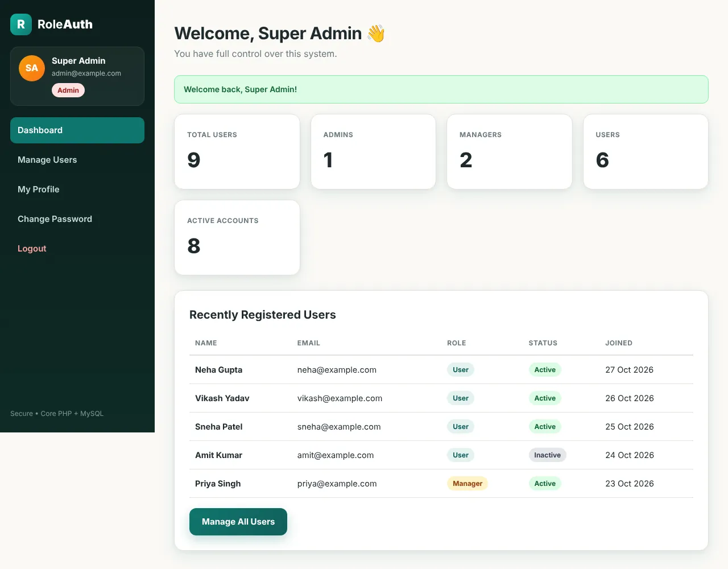Click the Welcome back, Super Admin! banner

pos(441,89)
